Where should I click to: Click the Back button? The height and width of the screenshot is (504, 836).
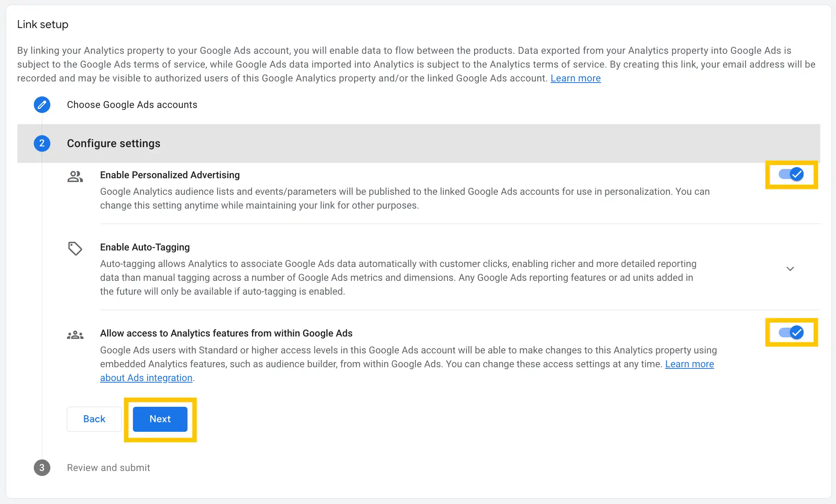pyautogui.click(x=94, y=419)
